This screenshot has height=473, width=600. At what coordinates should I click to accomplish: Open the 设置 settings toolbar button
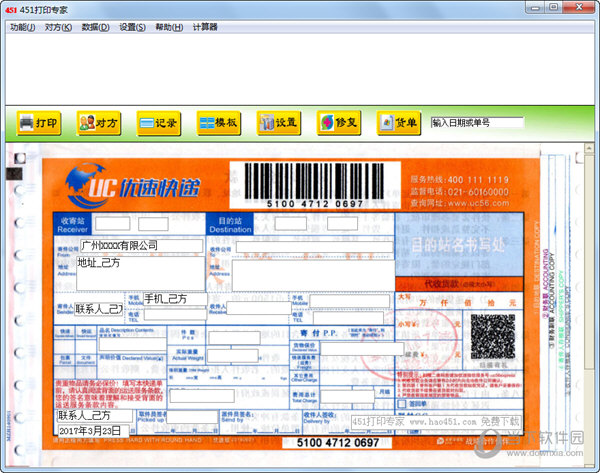pos(279,123)
